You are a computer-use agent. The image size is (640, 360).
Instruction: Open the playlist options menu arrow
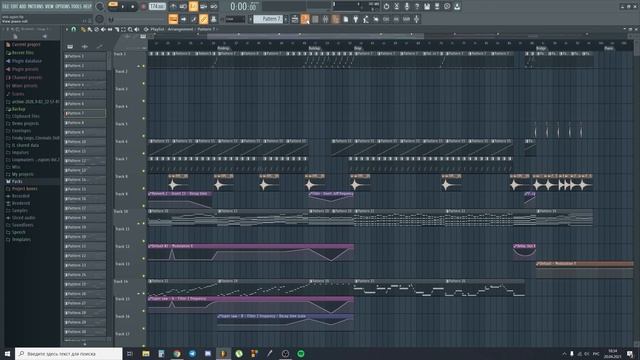(67, 29)
